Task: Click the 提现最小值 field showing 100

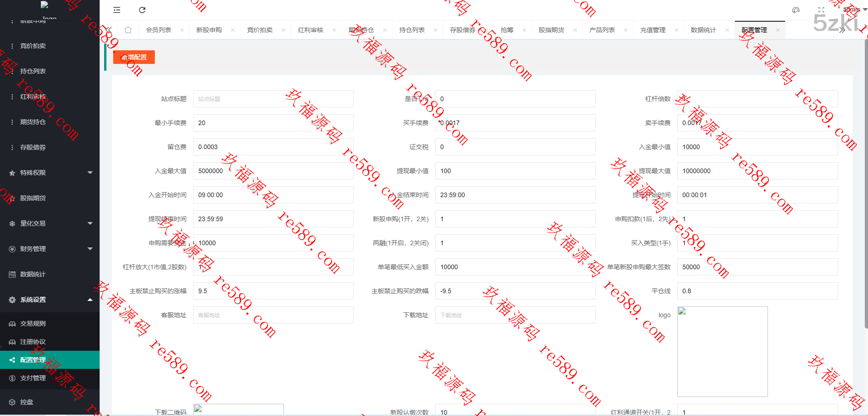Action: tap(515, 171)
